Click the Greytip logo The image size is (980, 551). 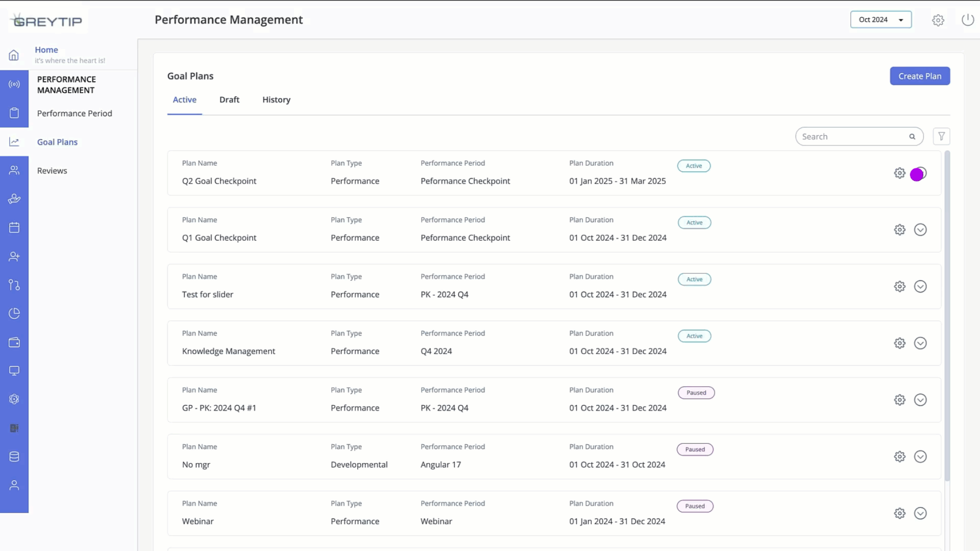(x=46, y=21)
